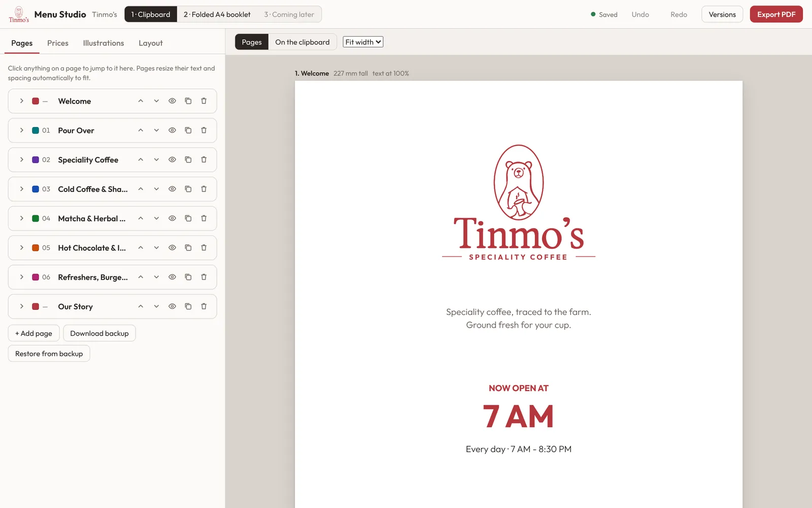Open the Illustrations tab
The image size is (812, 508).
[x=104, y=43]
